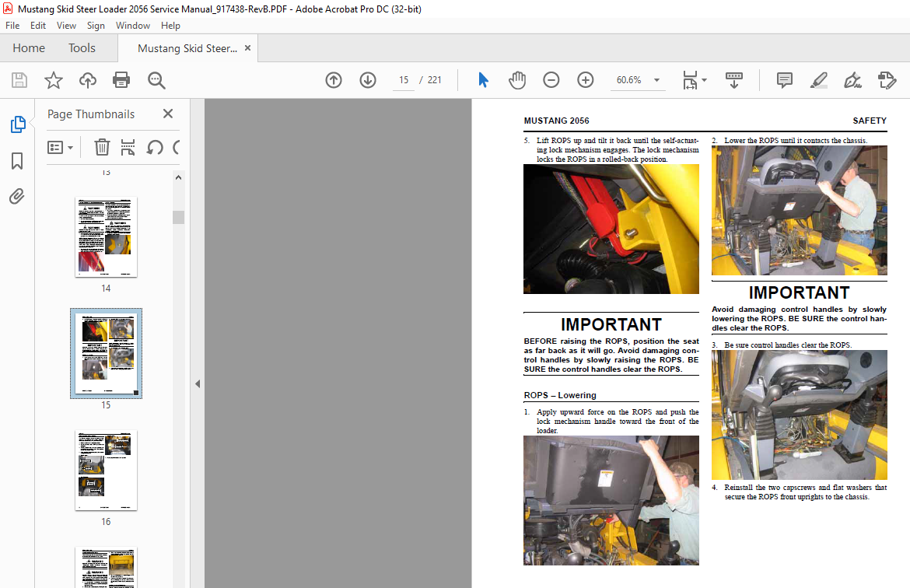Click the 'ROPS – Lowering' heading text
The height and width of the screenshot is (588, 910).
[560, 395]
